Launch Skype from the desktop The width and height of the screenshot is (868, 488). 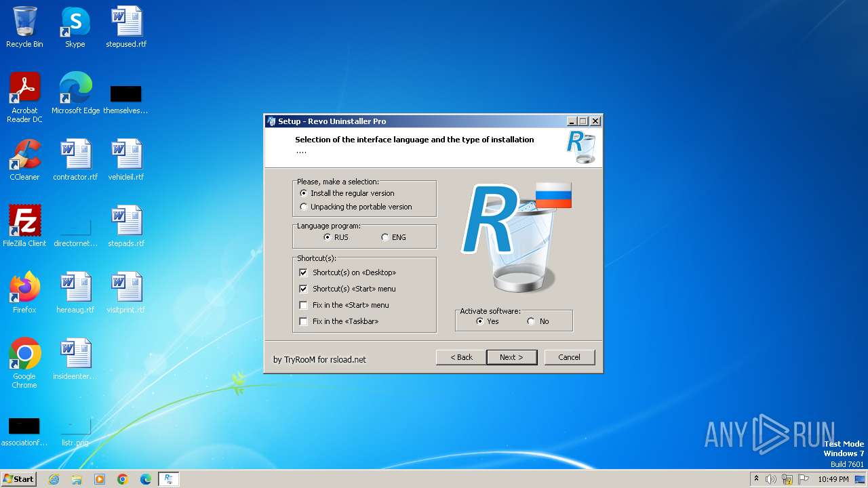click(75, 27)
